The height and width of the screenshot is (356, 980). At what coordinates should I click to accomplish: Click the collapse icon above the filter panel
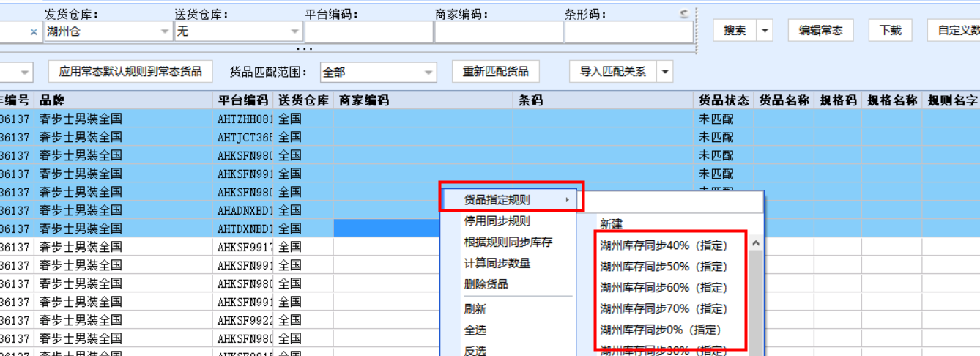[684, 14]
